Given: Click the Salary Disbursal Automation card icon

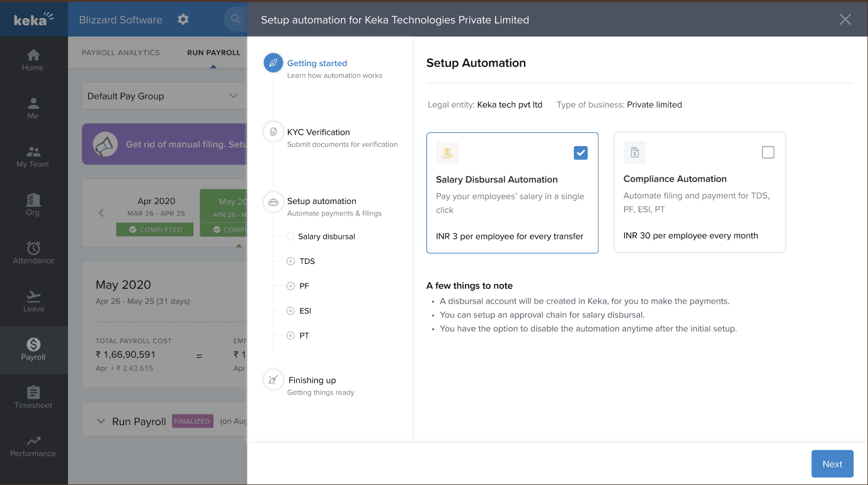Looking at the screenshot, I should (447, 153).
